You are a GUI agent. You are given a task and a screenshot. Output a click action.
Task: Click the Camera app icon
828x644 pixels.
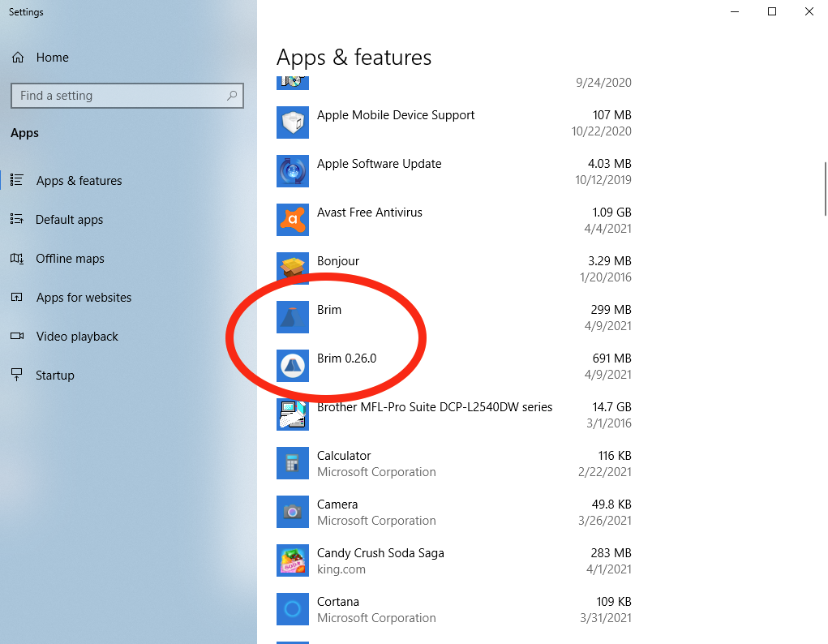[293, 512]
